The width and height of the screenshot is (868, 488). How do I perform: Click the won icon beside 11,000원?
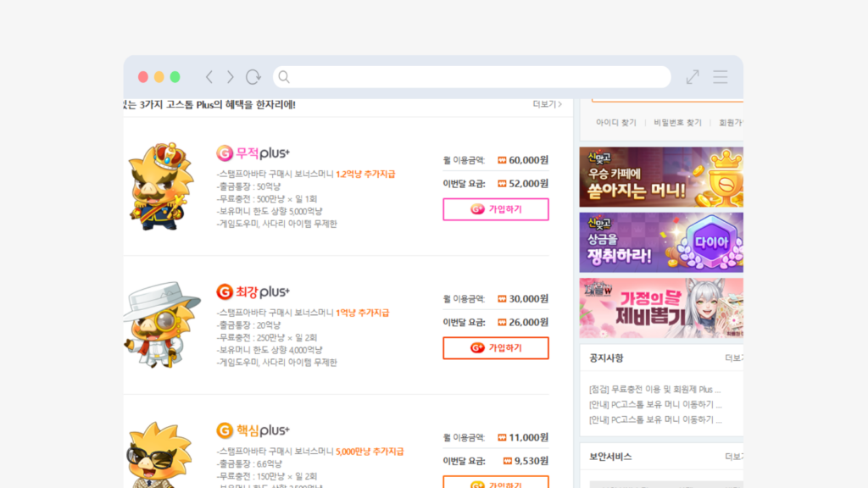tap(502, 438)
